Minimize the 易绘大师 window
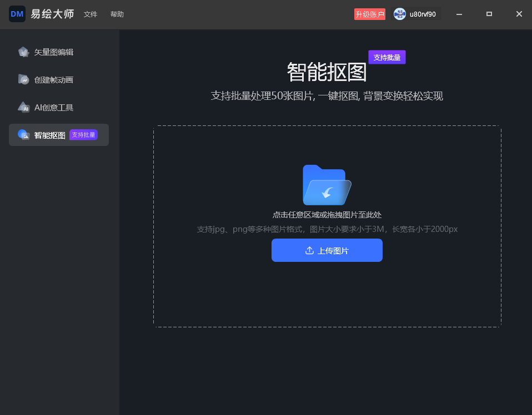This screenshot has height=415, width=532. 459,14
